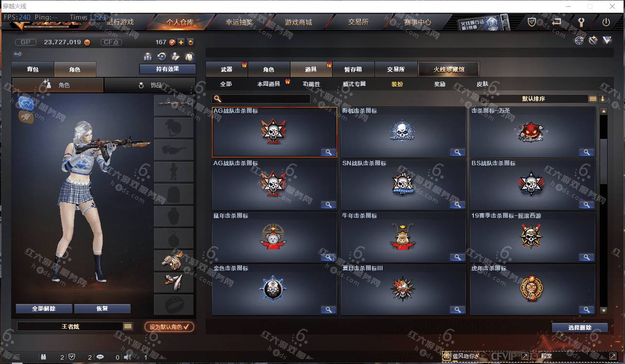Toggle sort direction arrow next to 默认排序
This screenshot has width=625, height=364.
pos(603,99)
